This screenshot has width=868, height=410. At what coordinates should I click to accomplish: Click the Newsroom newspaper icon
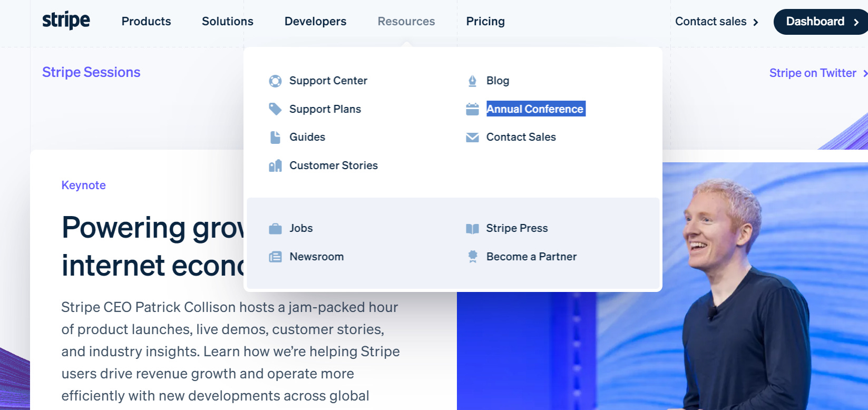(275, 257)
